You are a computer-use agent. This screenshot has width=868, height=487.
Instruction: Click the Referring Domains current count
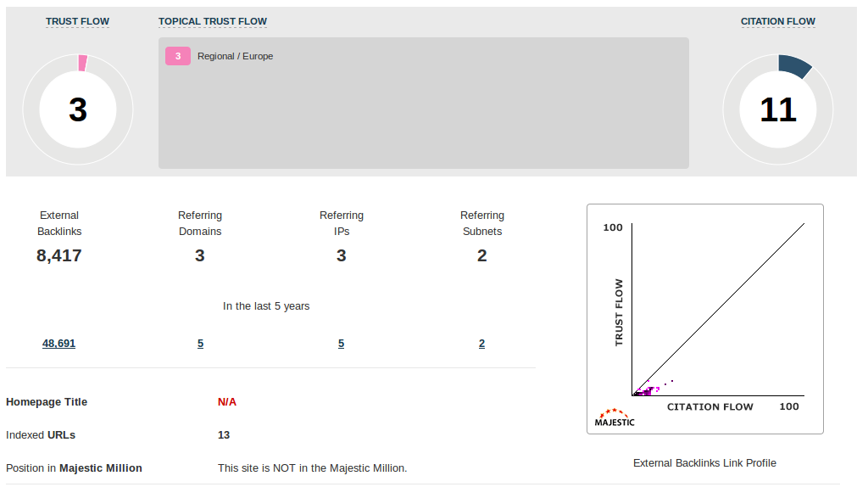(x=200, y=255)
